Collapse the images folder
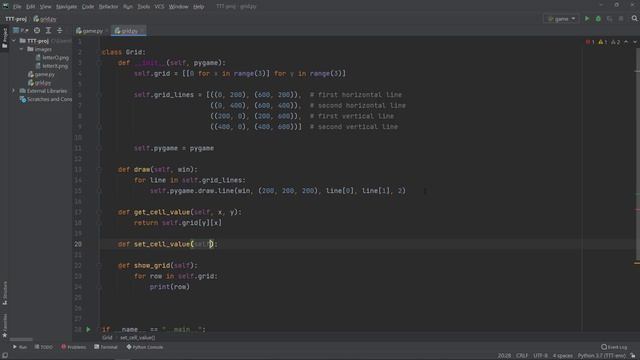Viewport: 640px width, 360px height. (x=22, y=49)
